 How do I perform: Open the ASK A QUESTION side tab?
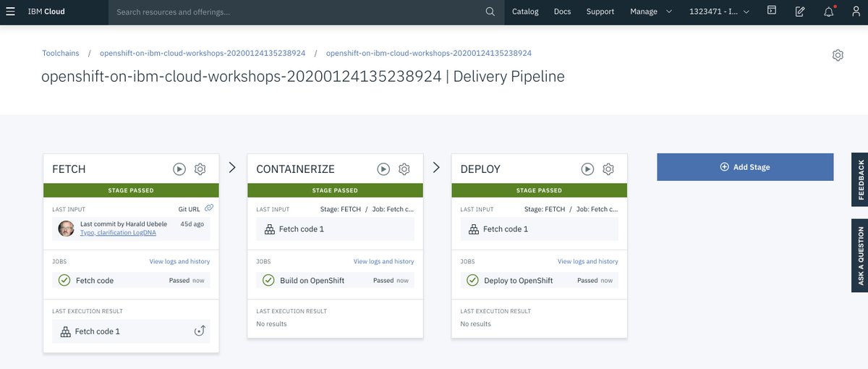(x=860, y=255)
